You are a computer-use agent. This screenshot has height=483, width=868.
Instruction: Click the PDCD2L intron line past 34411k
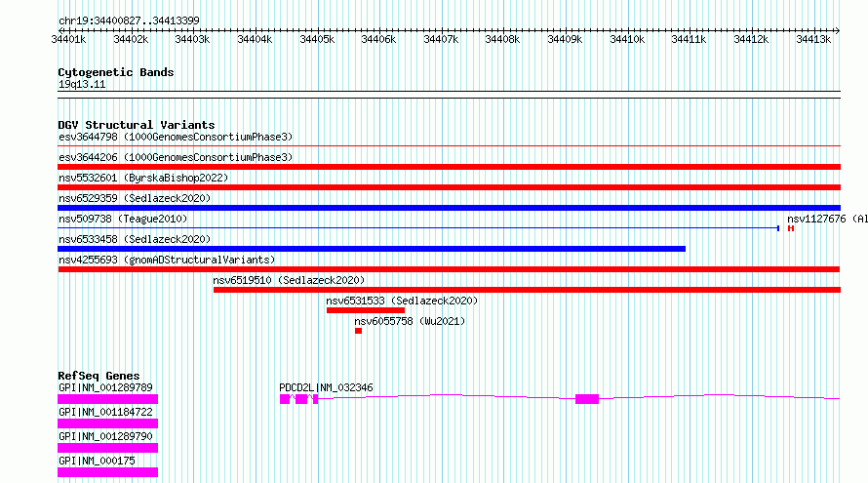click(720, 395)
